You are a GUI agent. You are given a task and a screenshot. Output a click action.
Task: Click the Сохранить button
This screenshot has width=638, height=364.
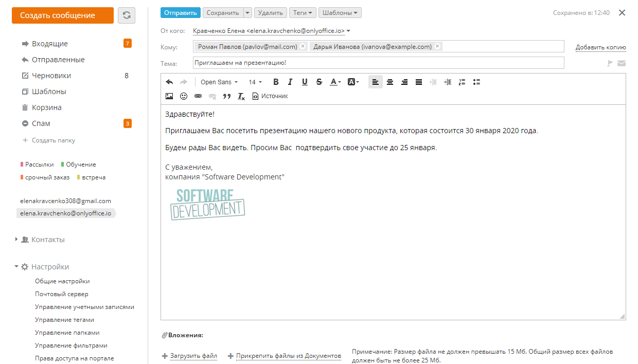point(223,13)
